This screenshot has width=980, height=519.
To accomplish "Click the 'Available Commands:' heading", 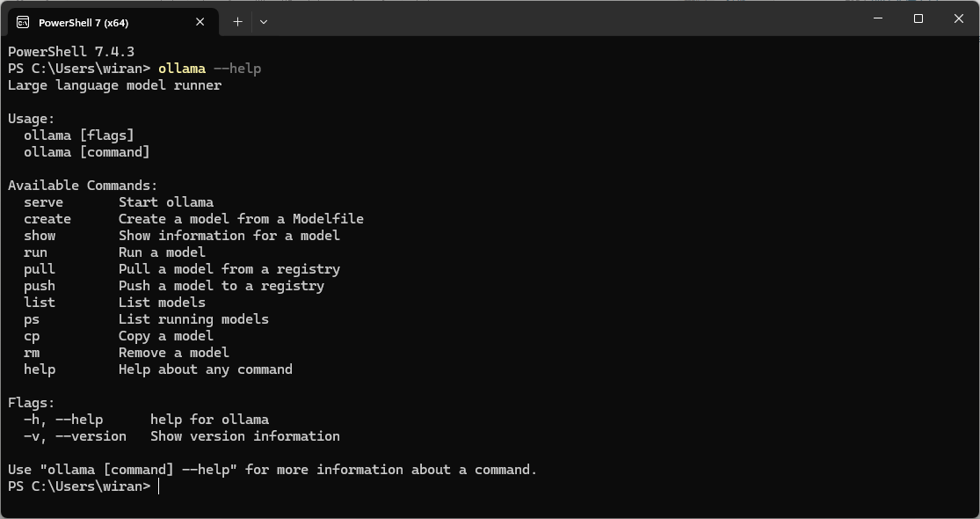I will [83, 185].
